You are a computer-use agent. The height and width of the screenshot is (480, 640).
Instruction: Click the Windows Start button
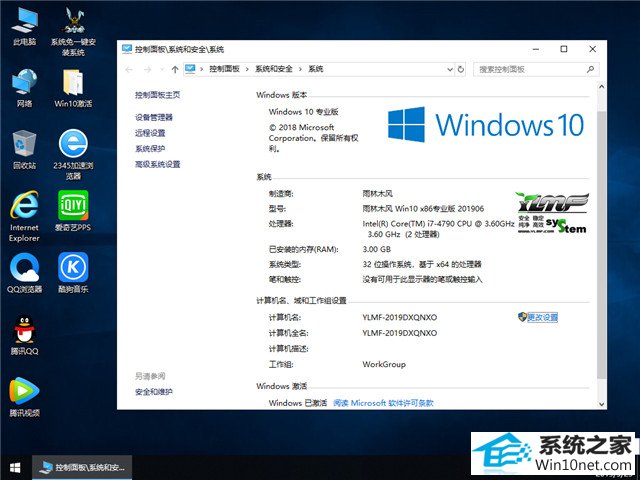pos(16,467)
